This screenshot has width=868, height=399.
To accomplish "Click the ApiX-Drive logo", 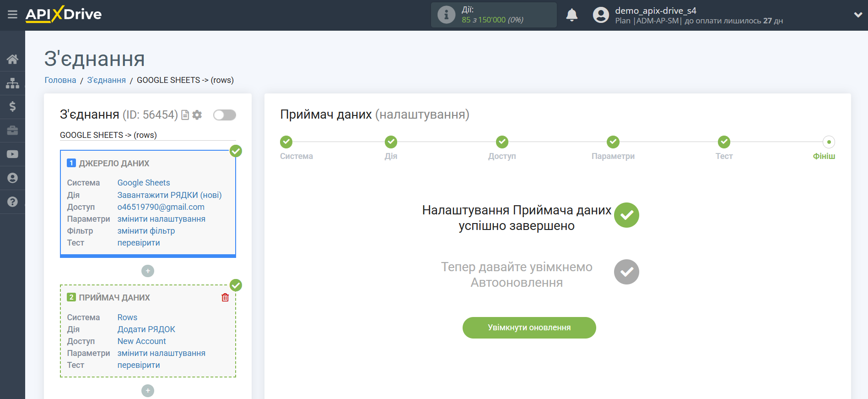I will 64,14.
